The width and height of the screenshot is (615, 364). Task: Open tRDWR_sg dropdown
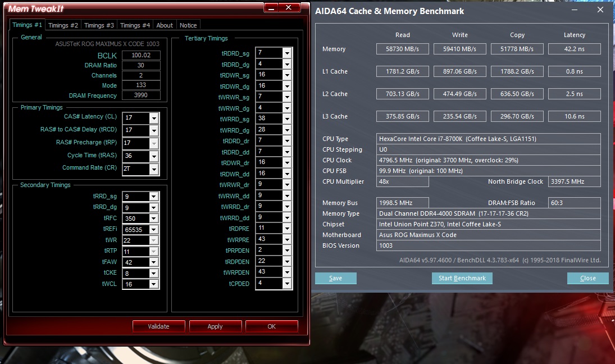click(287, 75)
